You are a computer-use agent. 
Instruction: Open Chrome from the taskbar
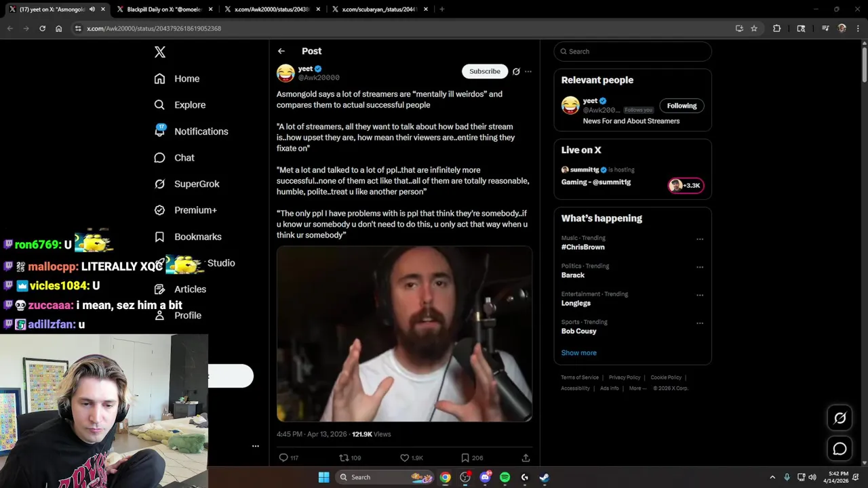click(x=445, y=477)
